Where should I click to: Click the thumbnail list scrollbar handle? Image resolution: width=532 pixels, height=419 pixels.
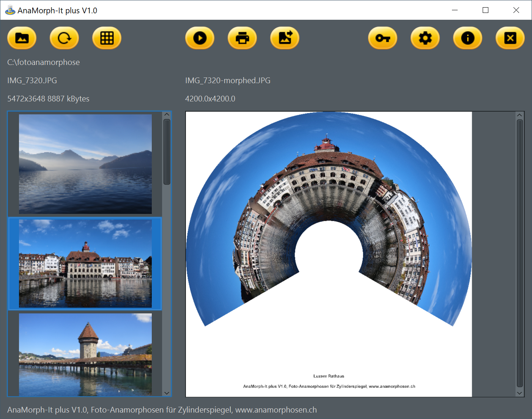click(167, 152)
